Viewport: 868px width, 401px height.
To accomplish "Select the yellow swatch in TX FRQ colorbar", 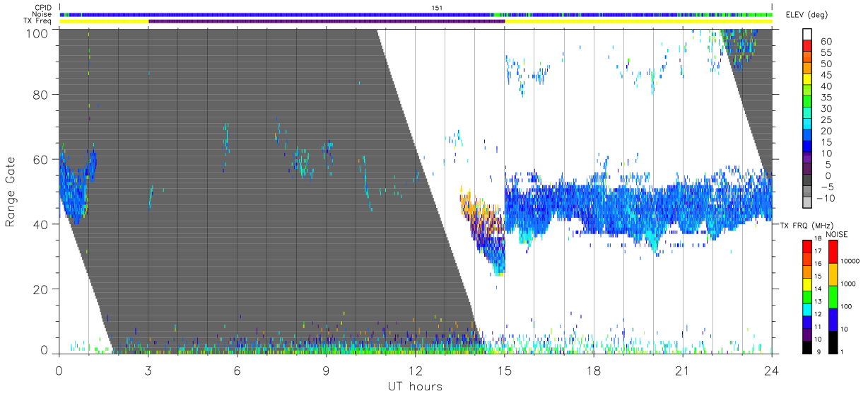I will (809, 284).
